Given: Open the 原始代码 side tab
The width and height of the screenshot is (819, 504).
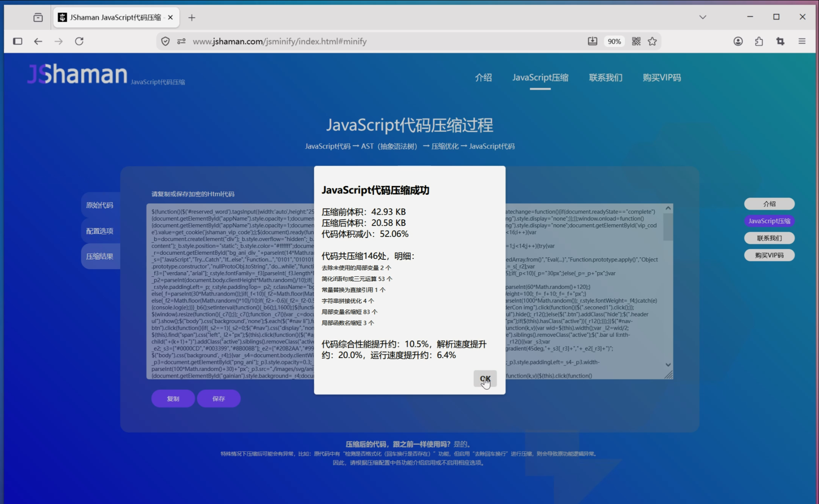Looking at the screenshot, I should 100,205.
